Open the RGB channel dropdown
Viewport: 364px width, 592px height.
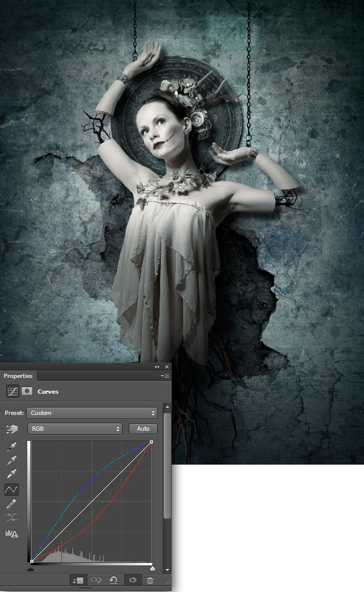point(75,428)
